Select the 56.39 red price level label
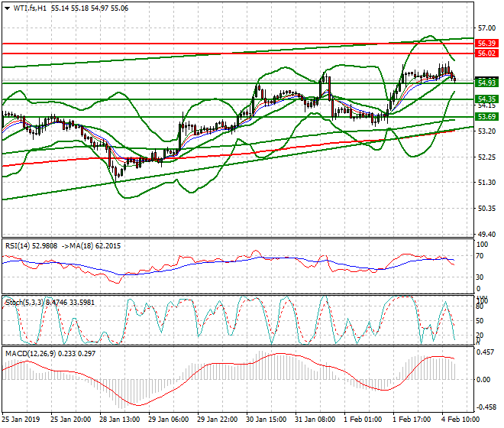Viewport: 504px width, 428px height. click(486, 43)
